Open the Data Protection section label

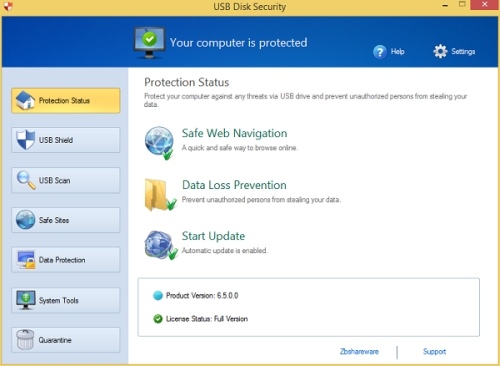[x=62, y=260]
